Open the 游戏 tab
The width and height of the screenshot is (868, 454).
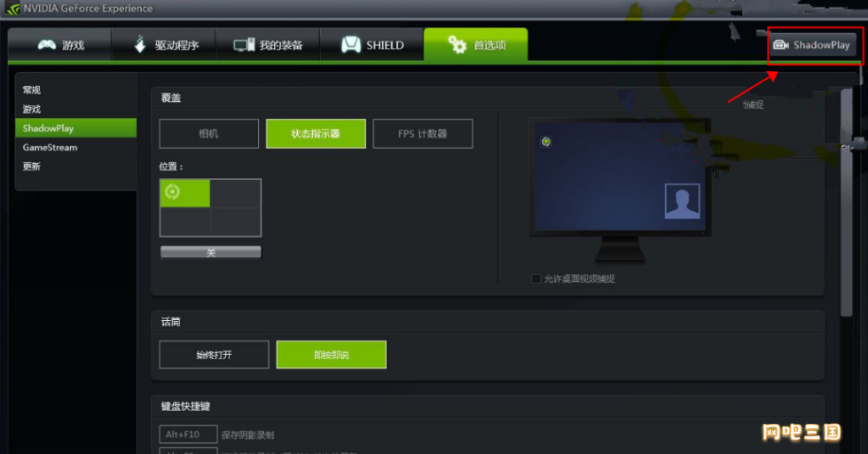point(59,45)
